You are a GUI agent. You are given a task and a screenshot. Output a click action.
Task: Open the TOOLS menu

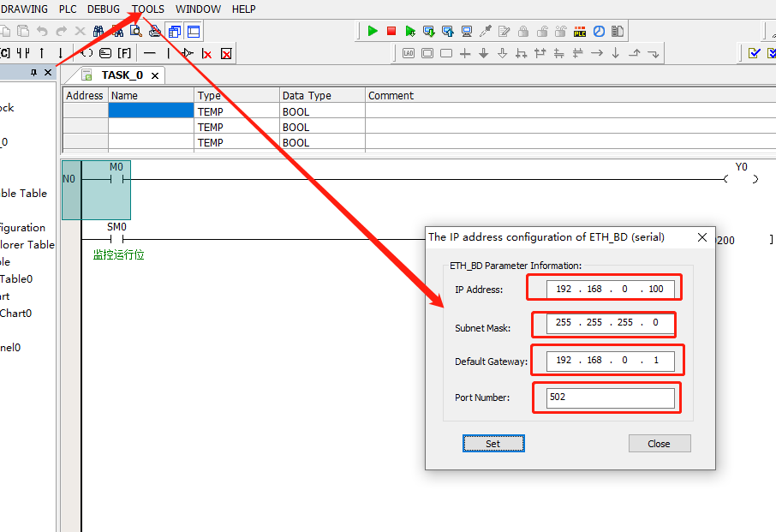tap(148, 9)
